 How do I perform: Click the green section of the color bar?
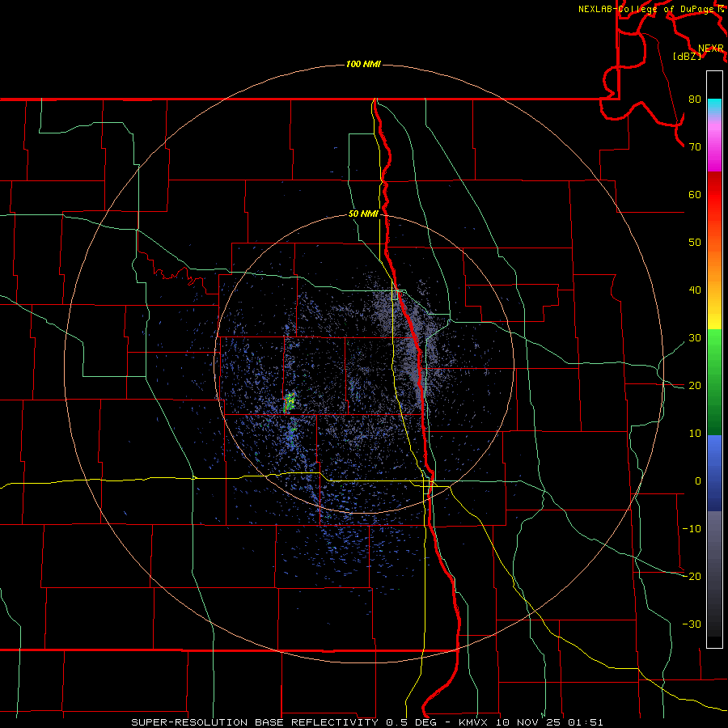pyautogui.click(x=714, y=382)
